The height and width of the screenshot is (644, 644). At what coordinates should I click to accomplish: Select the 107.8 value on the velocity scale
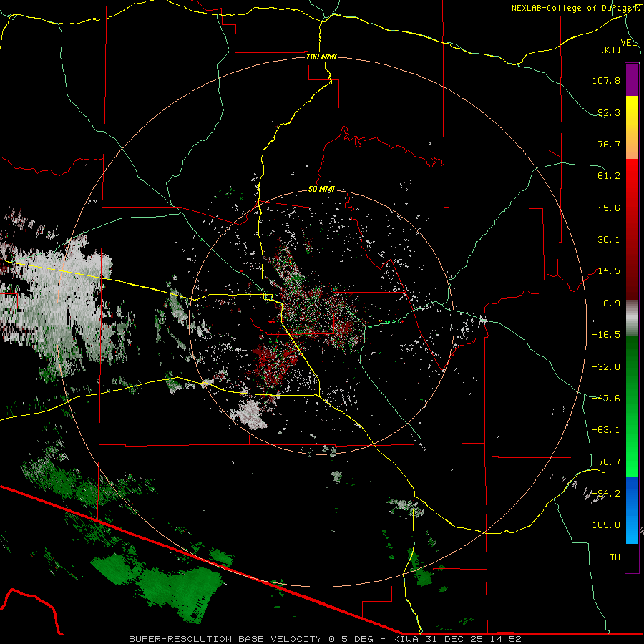[606, 80]
